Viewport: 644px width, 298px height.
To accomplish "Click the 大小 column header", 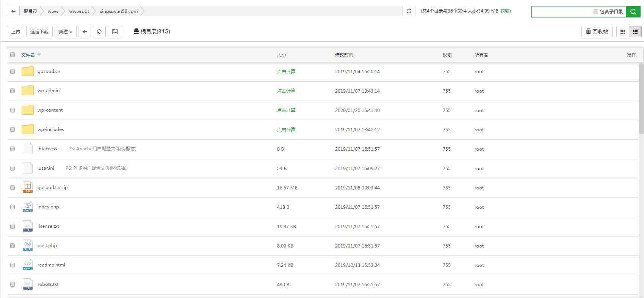I will [x=282, y=55].
